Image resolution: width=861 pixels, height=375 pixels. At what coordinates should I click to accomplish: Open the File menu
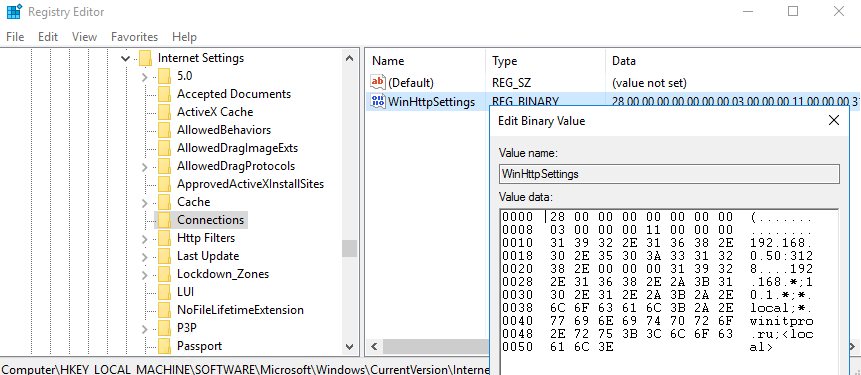pos(15,37)
